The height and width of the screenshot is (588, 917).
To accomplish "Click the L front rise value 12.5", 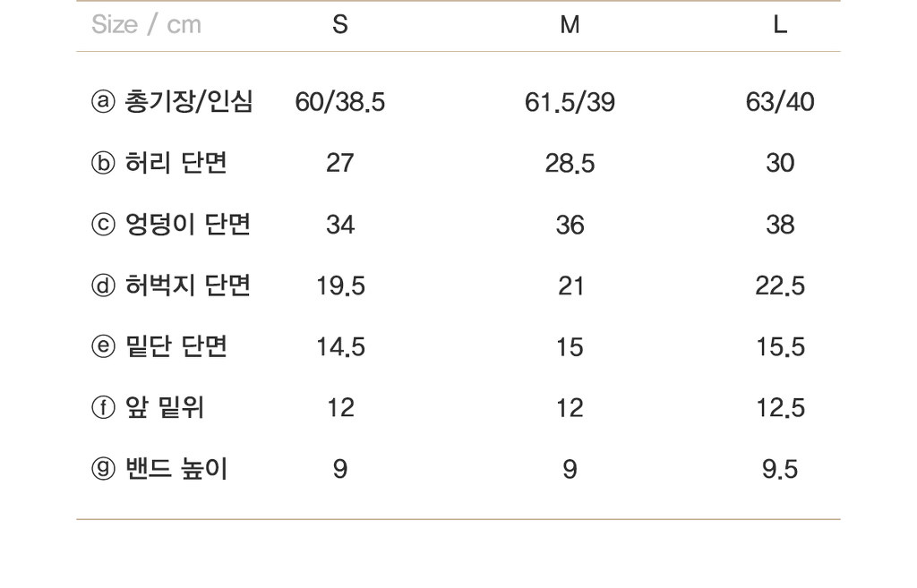I will [x=780, y=408].
